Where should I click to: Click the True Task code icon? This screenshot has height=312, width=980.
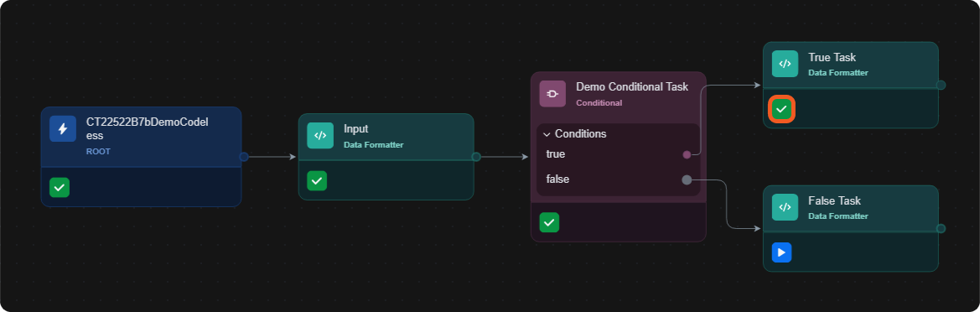(785, 64)
